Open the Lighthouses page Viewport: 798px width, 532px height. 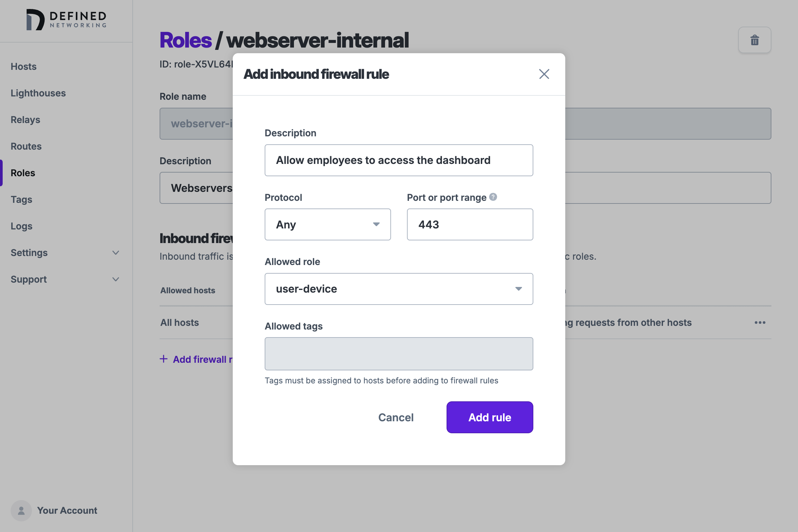pyautogui.click(x=38, y=93)
